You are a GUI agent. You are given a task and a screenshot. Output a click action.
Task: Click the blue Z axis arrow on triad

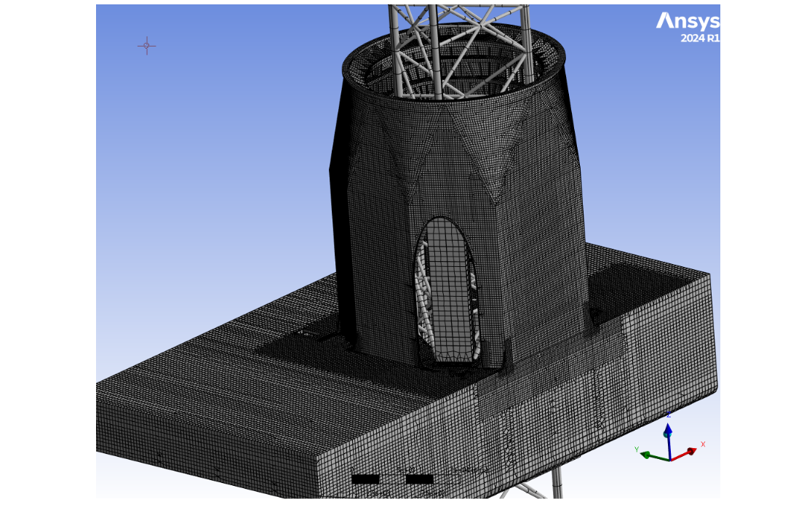click(x=669, y=440)
